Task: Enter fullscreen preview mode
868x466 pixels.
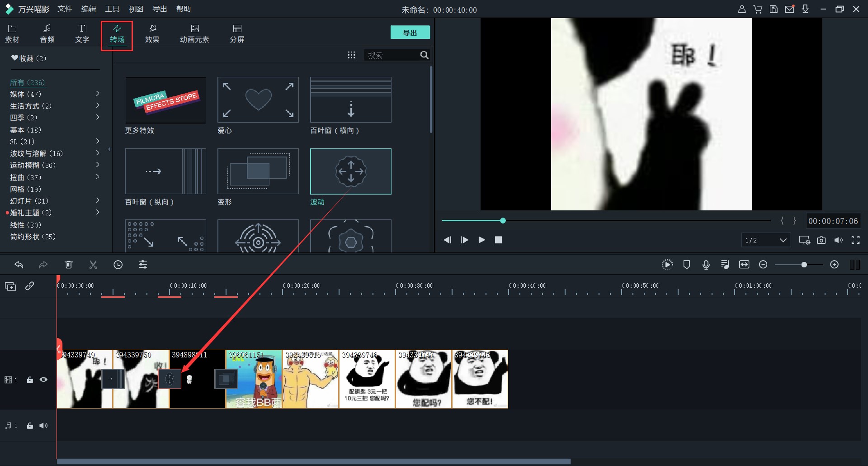Action: point(856,240)
